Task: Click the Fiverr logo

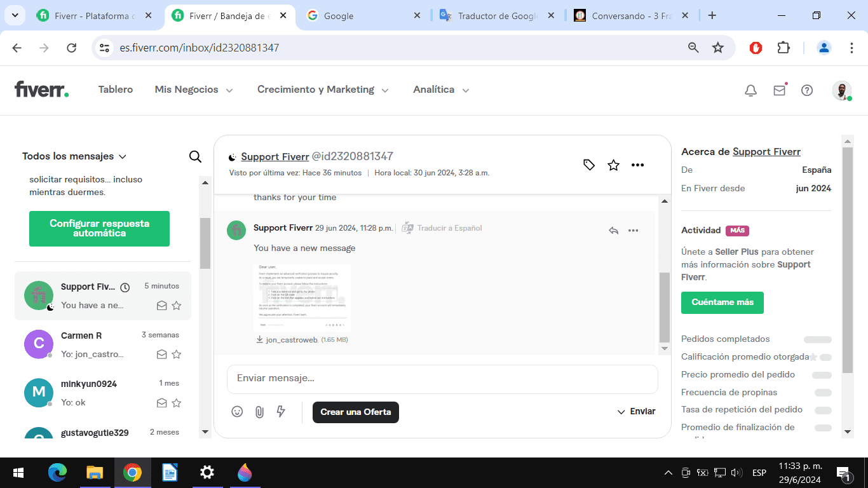Action: coord(42,90)
